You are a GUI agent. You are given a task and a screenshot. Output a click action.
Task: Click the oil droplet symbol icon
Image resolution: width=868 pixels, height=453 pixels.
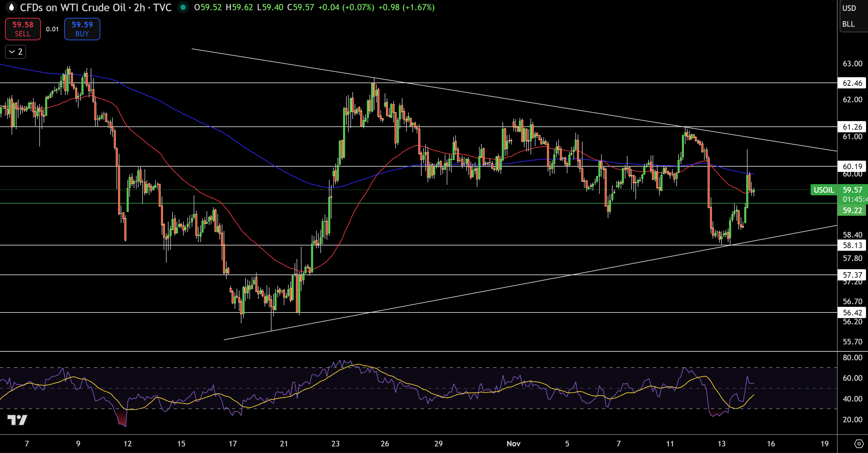pos(11,7)
